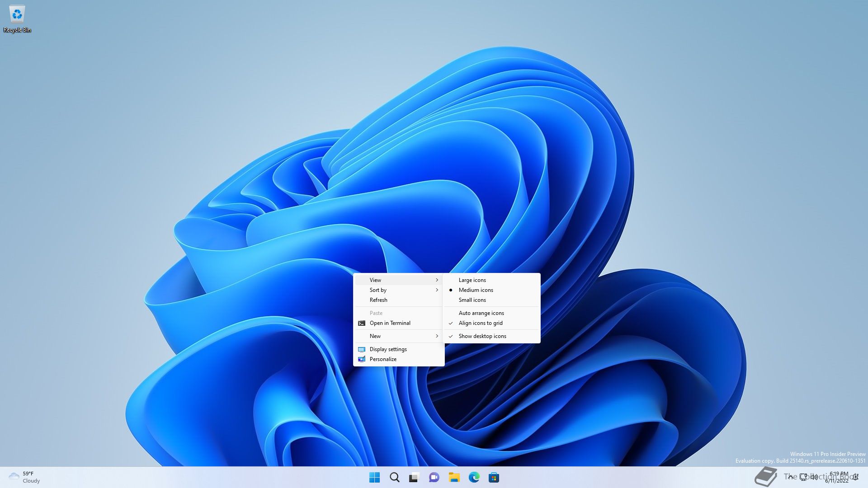Click the network tray icon
Viewport: 868px width, 488px height.
click(x=803, y=477)
